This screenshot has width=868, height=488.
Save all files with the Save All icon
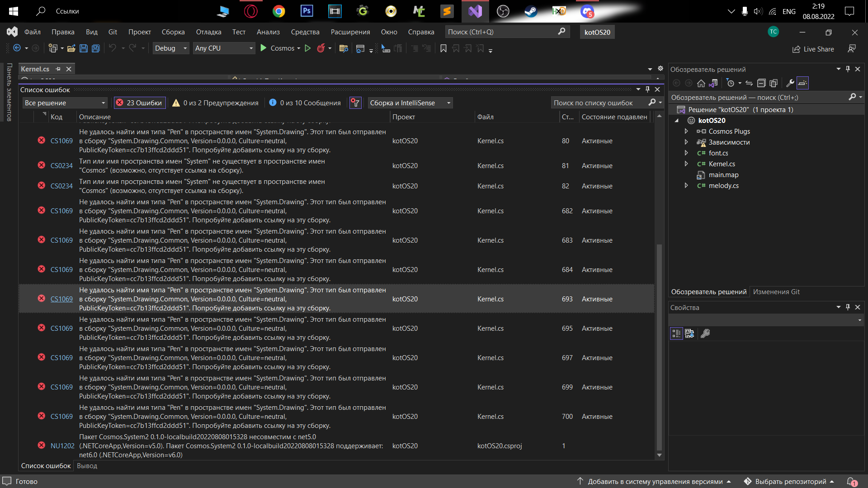(95, 48)
